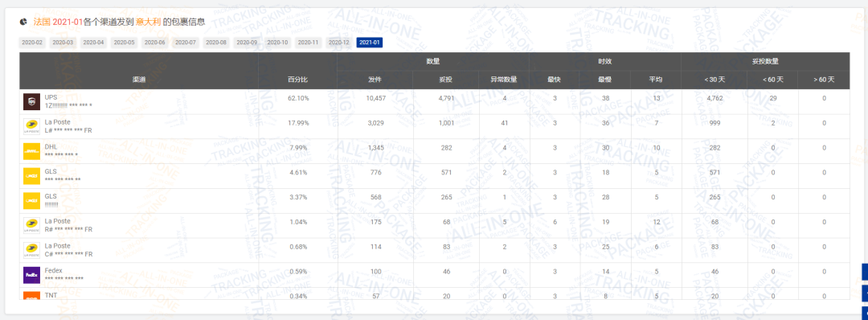Screen dimensions: 868x320
Task: Click the DHL carrier logo
Action: [x=31, y=152]
